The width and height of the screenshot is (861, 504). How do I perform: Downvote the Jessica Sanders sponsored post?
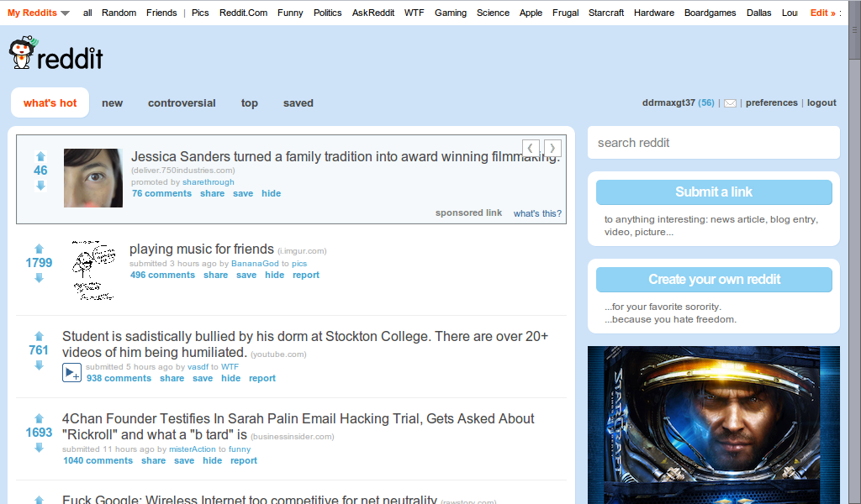pyautogui.click(x=40, y=186)
